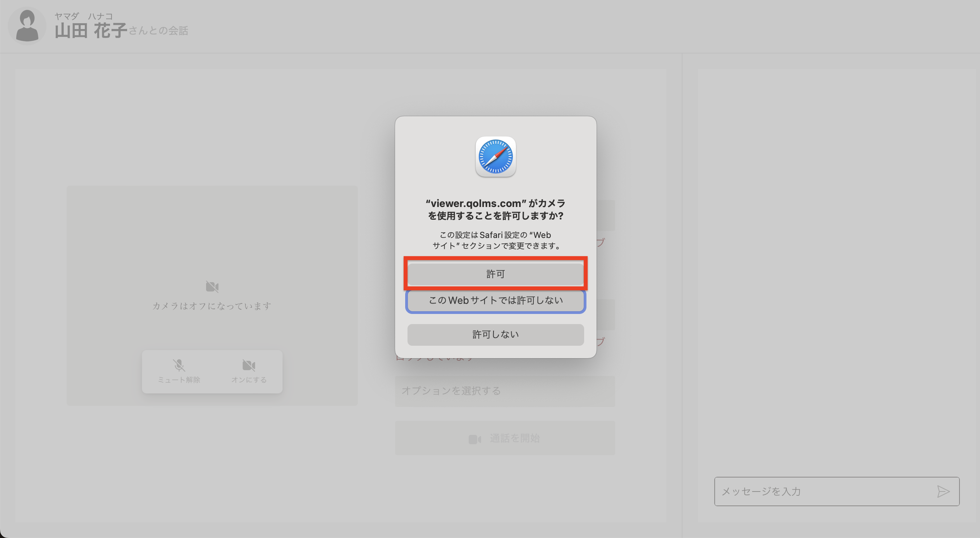Screen dimensions: 980x538
Task: Click the video camera icon beside 通話を開始
Action: pyautogui.click(x=475, y=439)
